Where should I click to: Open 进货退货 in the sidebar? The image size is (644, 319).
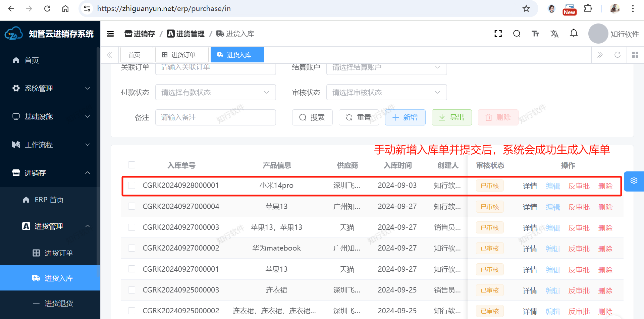59,303
